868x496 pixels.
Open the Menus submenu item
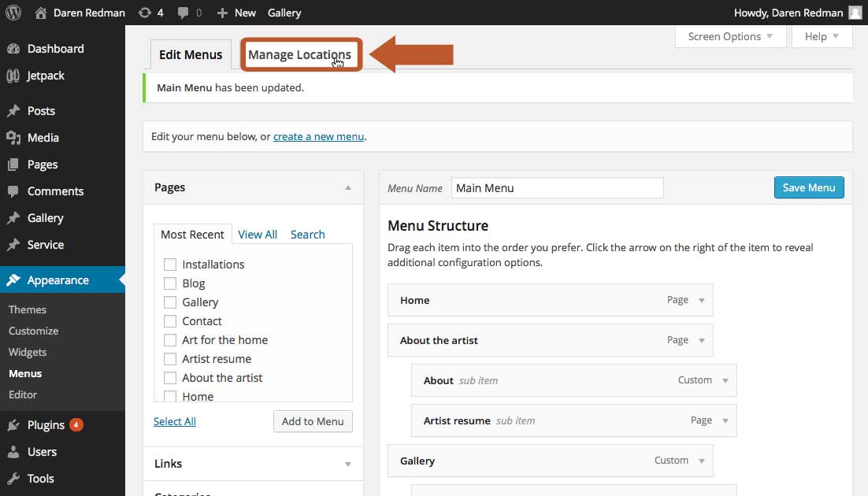coord(25,374)
